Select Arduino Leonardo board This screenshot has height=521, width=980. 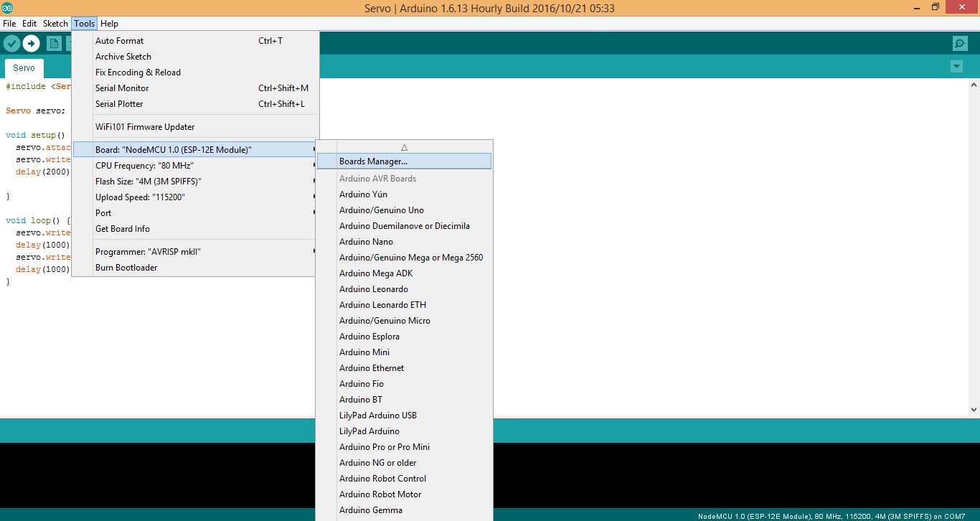pyautogui.click(x=404, y=289)
